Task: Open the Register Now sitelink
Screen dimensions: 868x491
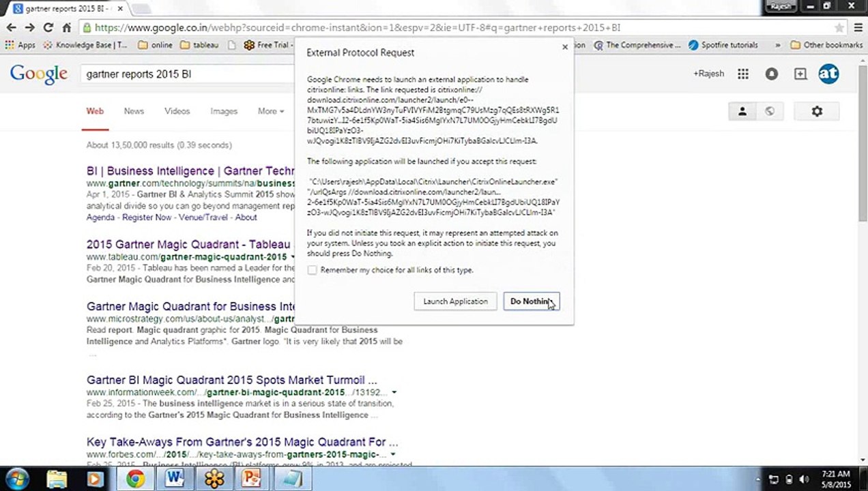Action: (147, 218)
